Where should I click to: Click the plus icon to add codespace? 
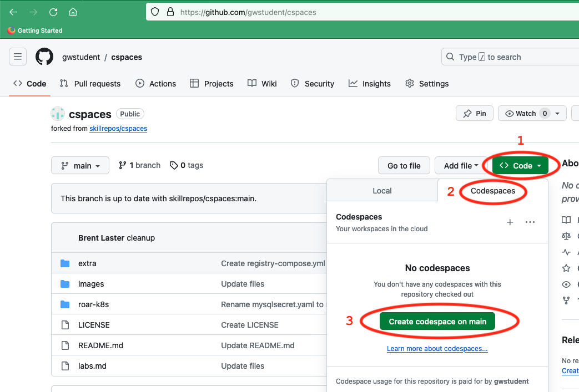[510, 222]
